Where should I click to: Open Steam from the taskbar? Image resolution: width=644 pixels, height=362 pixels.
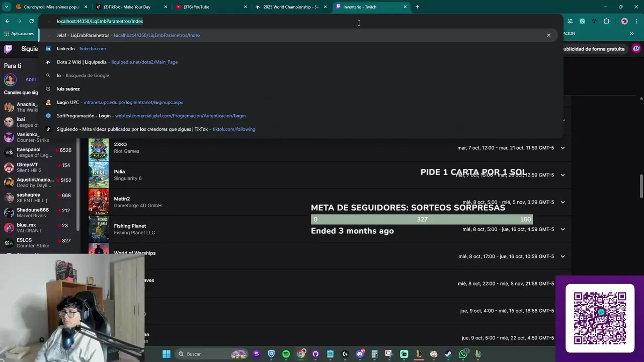[x=448, y=354]
